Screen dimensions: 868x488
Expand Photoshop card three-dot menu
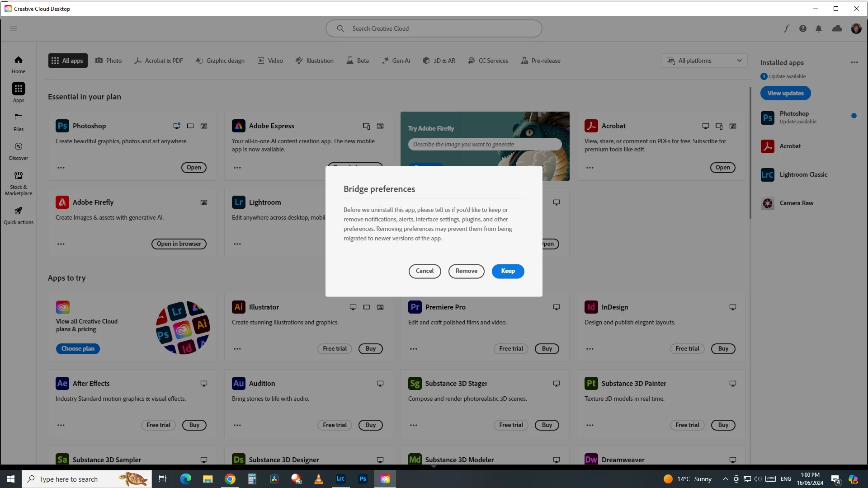(61, 168)
